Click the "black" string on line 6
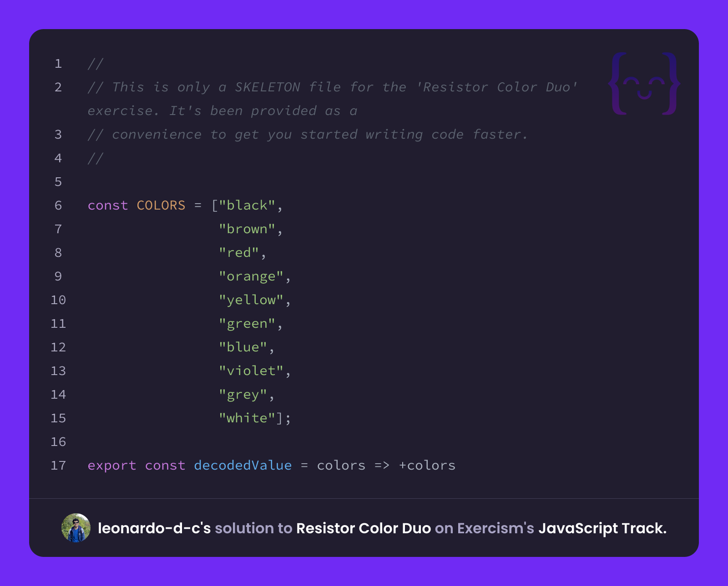This screenshot has width=728, height=586. [x=247, y=205]
